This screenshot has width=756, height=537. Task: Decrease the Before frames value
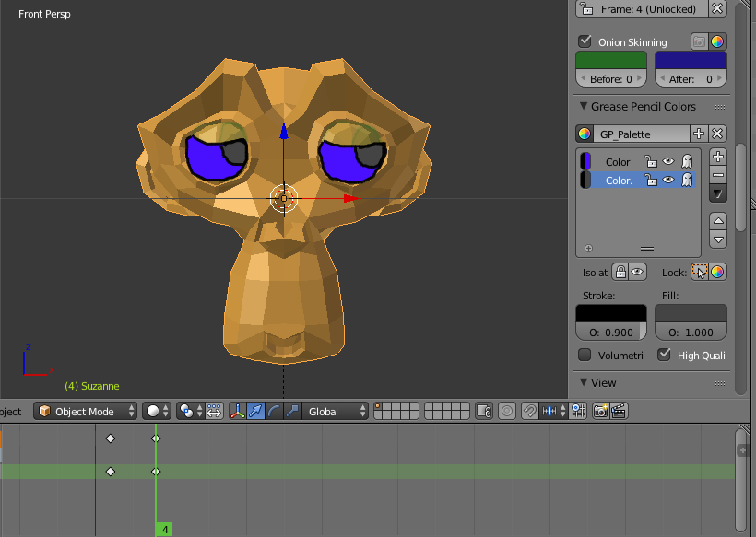pos(584,78)
